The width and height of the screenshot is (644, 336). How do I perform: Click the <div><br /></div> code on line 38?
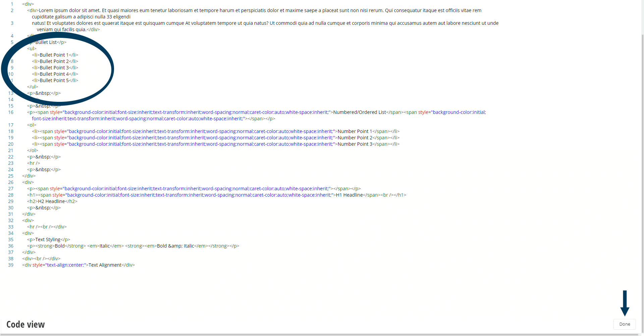[41, 259]
